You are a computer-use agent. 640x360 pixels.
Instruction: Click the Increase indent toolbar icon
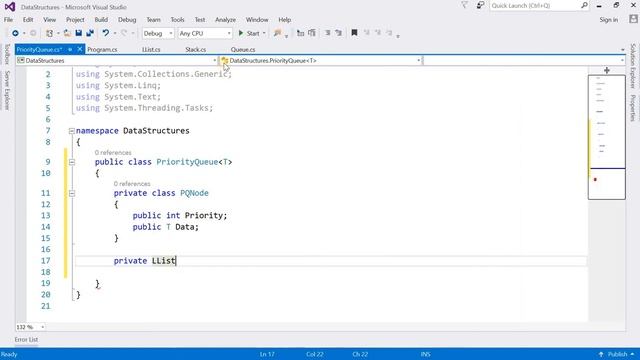point(312,33)
